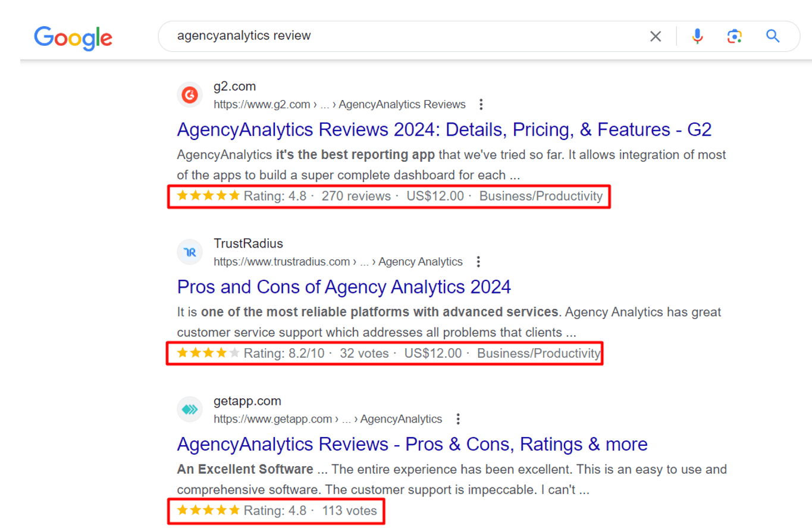Open the AgencyAnalytics Reviews 2024 G2 result

tap(444, 129)
